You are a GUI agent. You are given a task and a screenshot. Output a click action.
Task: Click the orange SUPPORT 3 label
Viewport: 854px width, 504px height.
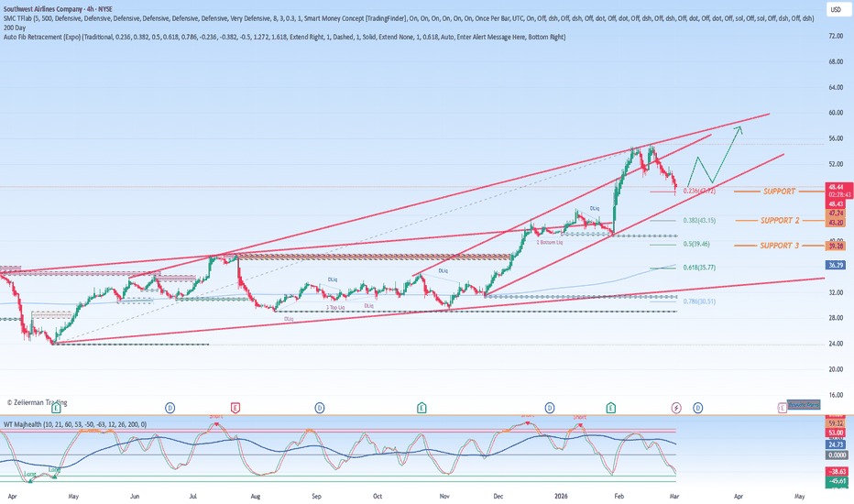coord(780,246)
